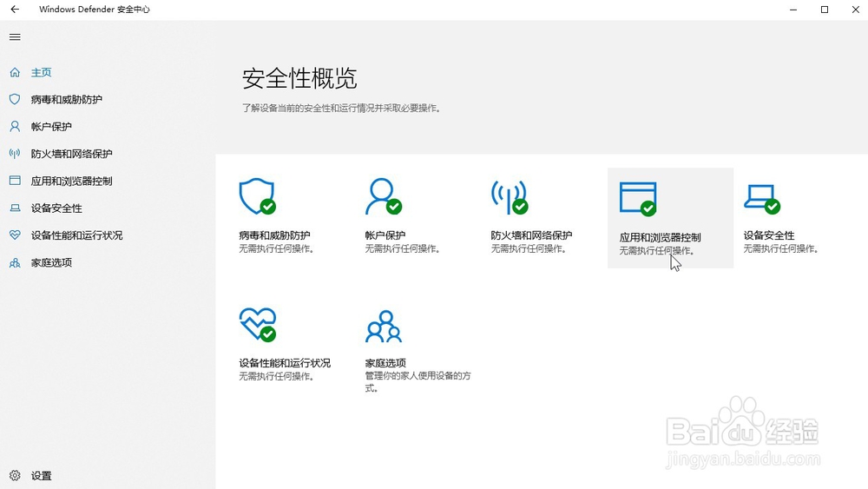Click the 安全性概览 heading

click(299, 79)
